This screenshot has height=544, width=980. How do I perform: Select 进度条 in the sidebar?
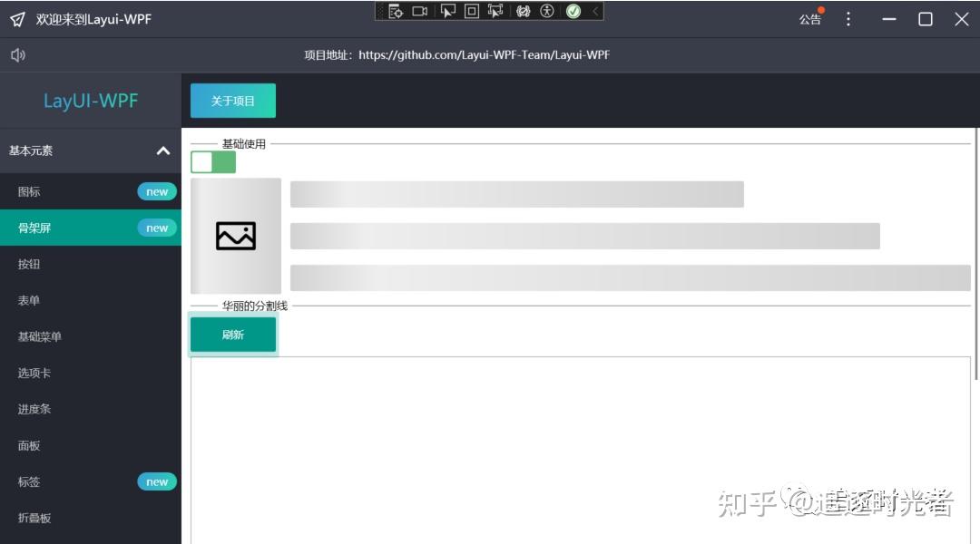(34, 409)
